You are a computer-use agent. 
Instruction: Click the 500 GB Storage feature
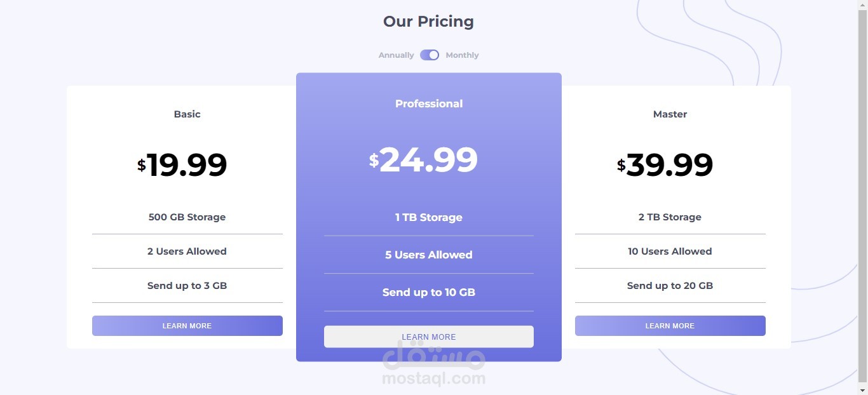(187, 217)
